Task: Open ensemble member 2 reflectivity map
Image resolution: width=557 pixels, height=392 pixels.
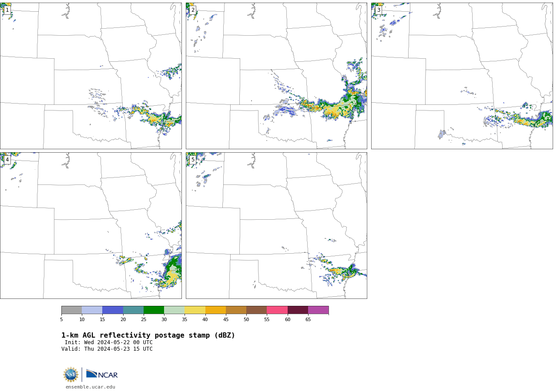Action: [x=276, y=76]
